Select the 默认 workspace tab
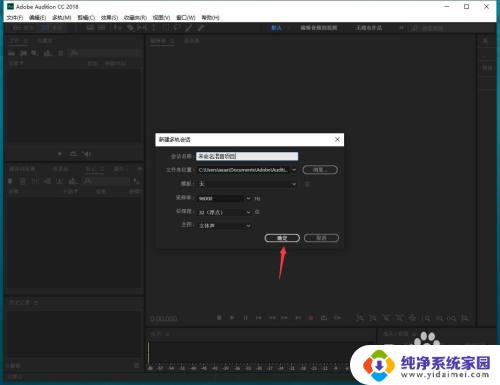Screen dimensions: 500x385 coord(276,28)
